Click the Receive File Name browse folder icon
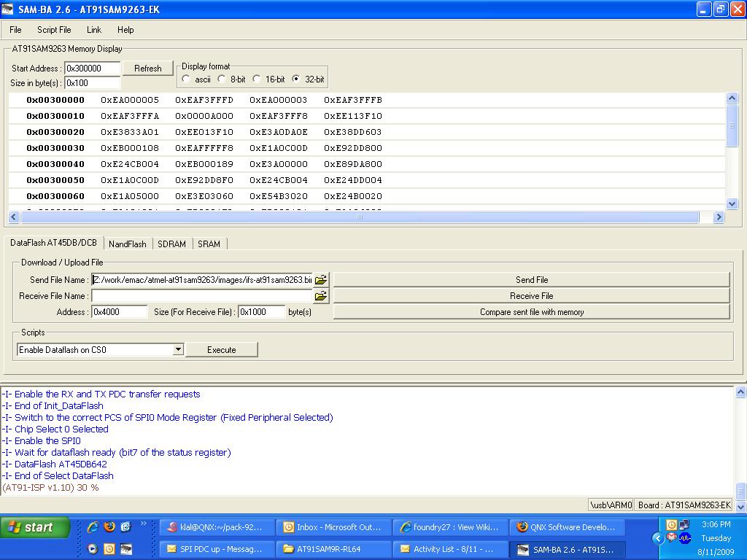Screen dimensions: 747x560 321,296
